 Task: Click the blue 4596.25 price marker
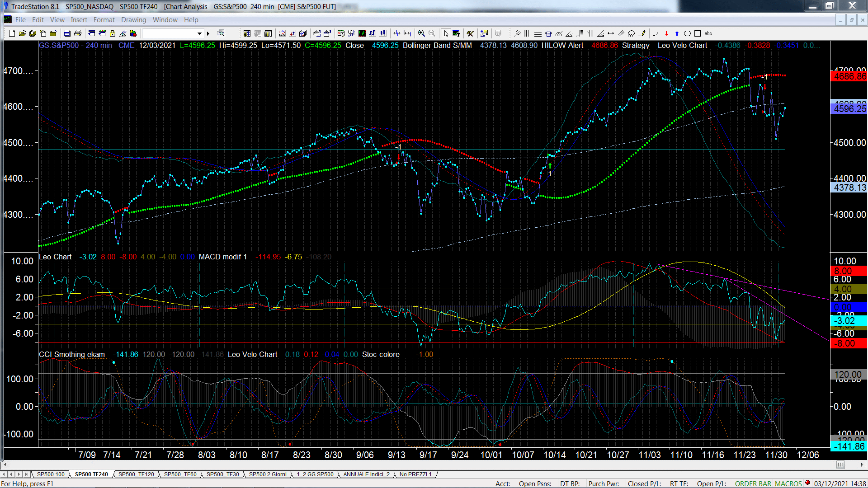coord(849,108)
